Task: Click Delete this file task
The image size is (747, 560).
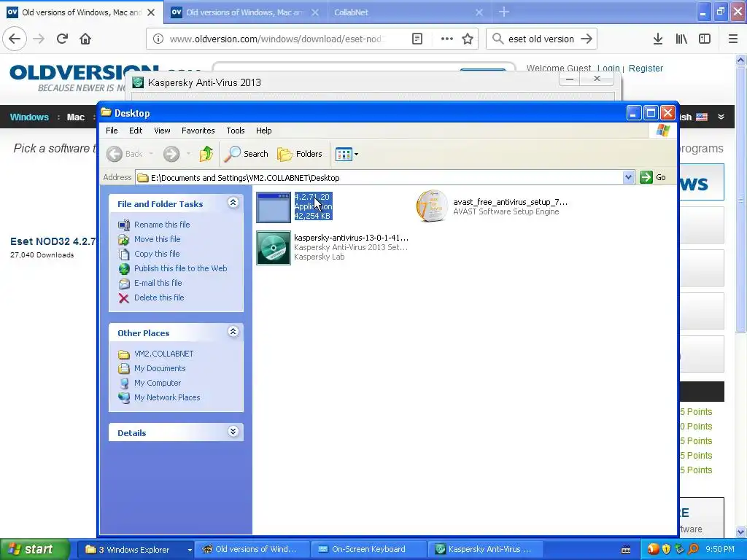Action: (158, 297)
